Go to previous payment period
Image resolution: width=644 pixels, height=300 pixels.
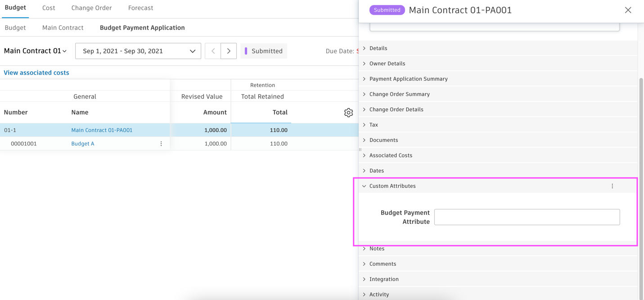213,51
